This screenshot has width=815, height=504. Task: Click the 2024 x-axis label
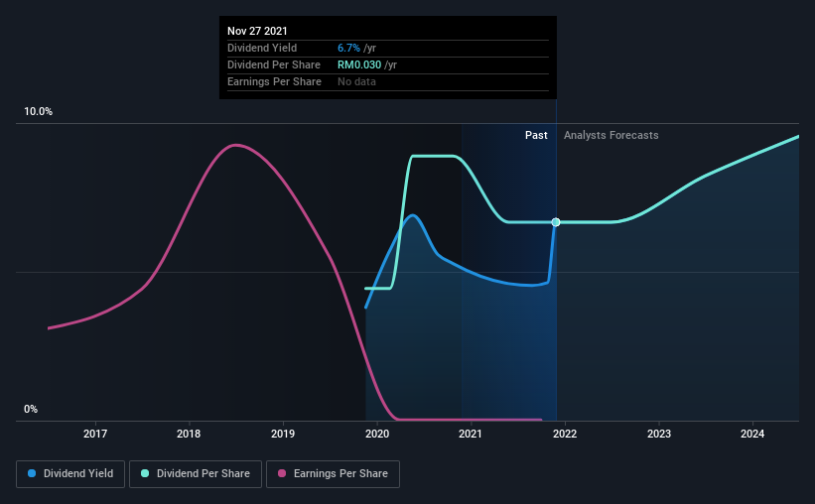pos(752,434)
